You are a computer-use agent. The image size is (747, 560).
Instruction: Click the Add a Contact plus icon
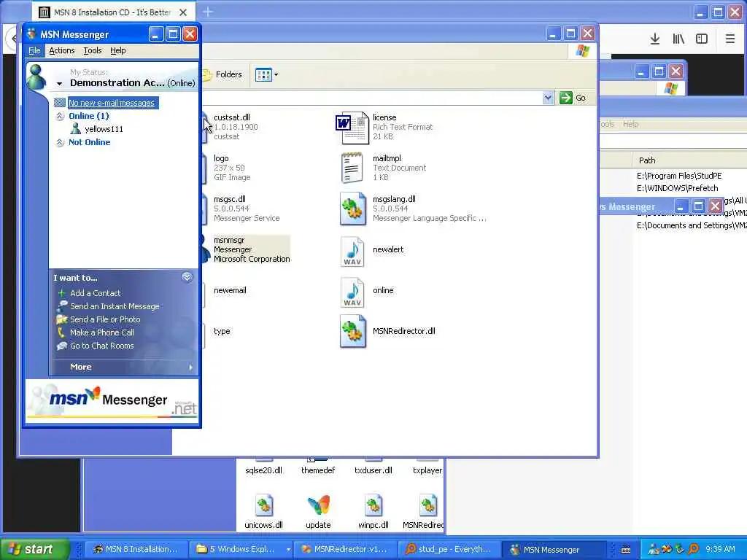point(61,293)
